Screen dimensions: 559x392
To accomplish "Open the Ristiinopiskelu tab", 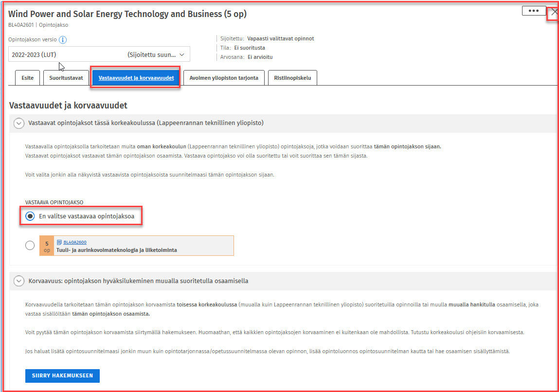I will tap(292, 78).
